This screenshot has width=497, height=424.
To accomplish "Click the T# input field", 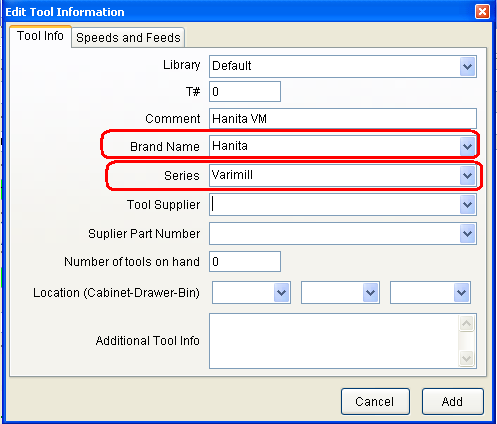I will tap(245, 92).
